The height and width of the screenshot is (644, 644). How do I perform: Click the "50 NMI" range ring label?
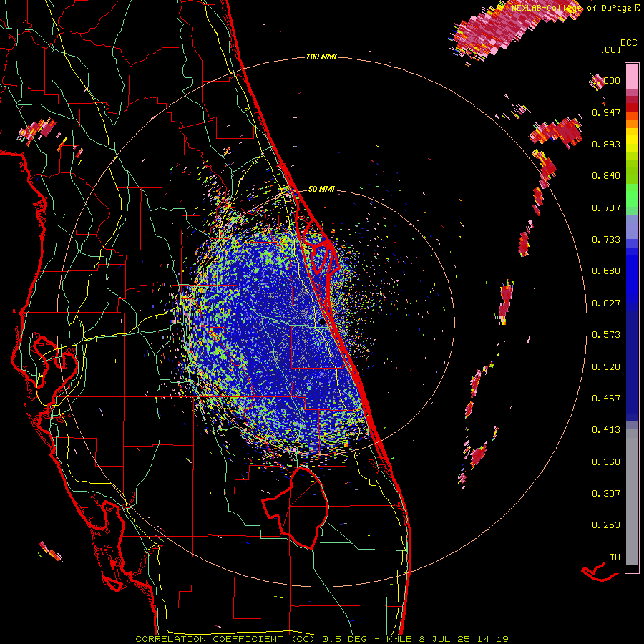pyautogui.click(x=321, y=190)
